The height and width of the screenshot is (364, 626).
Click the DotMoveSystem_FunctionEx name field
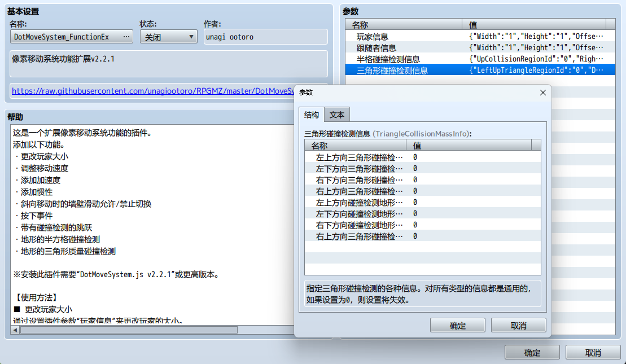pyautogui.click(x=72, y=37)
